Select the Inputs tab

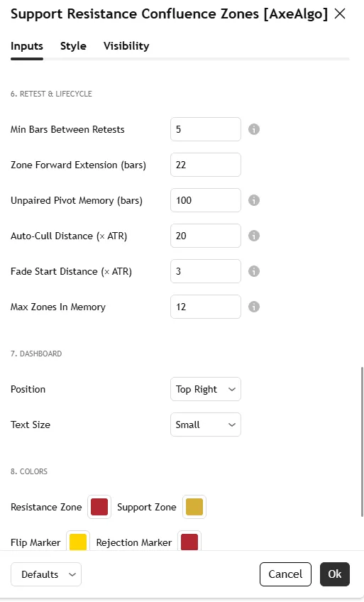(x=27, y=46)
